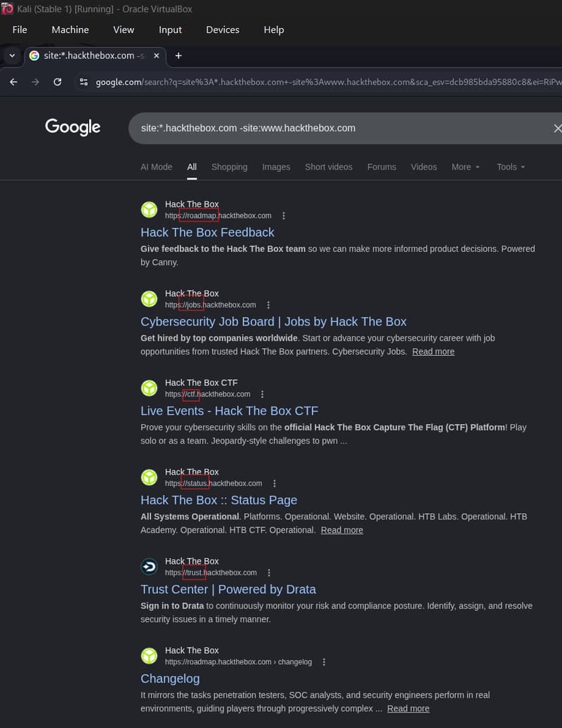Switch to Images results tab
The width and height of the screenshot is (562, 728).
[x=276, y=167]
